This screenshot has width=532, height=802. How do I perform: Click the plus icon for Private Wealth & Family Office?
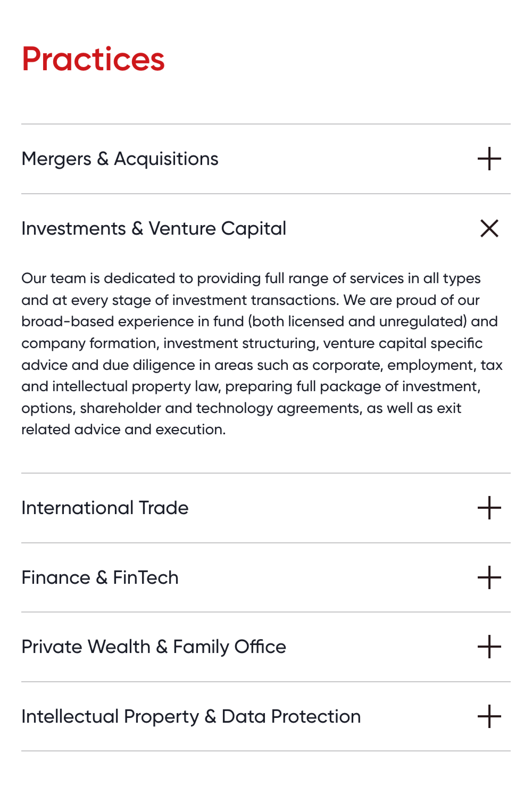[x=489, y=647]
